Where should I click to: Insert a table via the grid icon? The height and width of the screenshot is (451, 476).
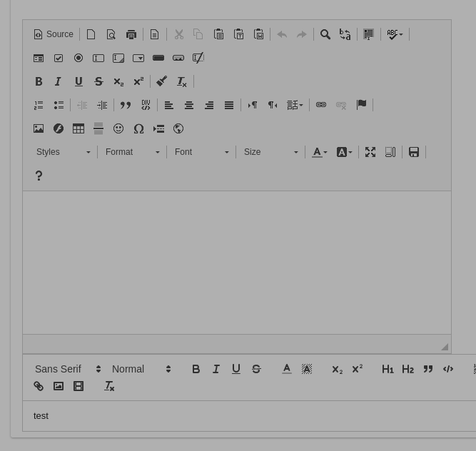[x=79, y=128]
